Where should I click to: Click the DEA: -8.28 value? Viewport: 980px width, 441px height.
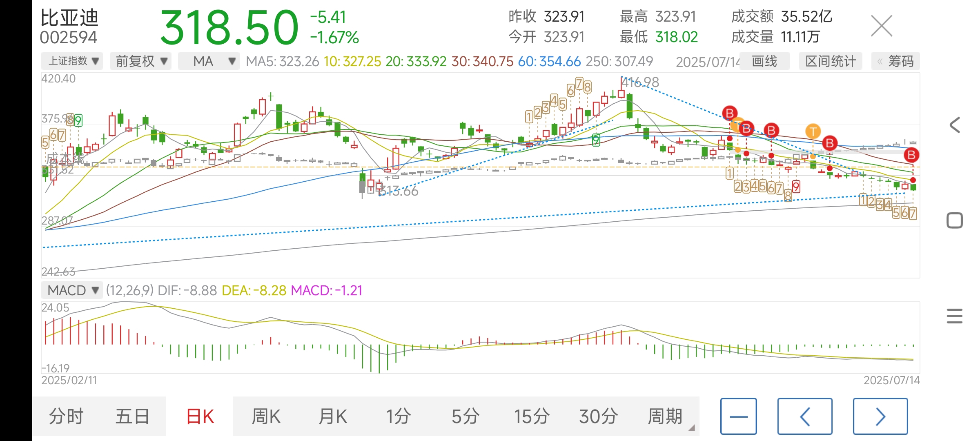[254, 290]
